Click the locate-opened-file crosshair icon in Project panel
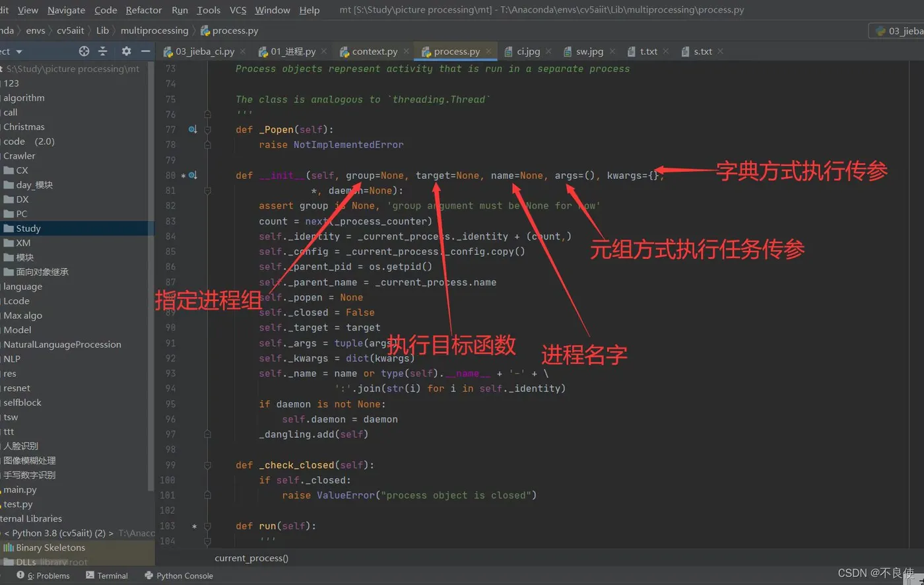 coord(84,51)
